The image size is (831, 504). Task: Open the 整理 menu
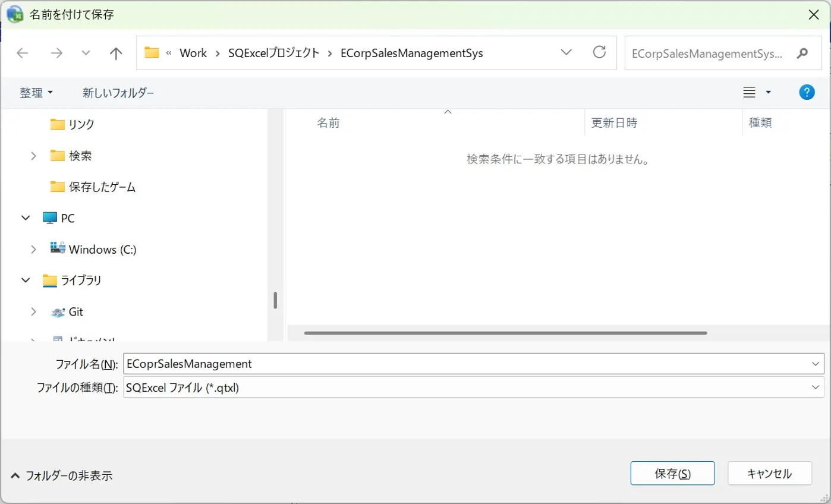tap(36, 93)
